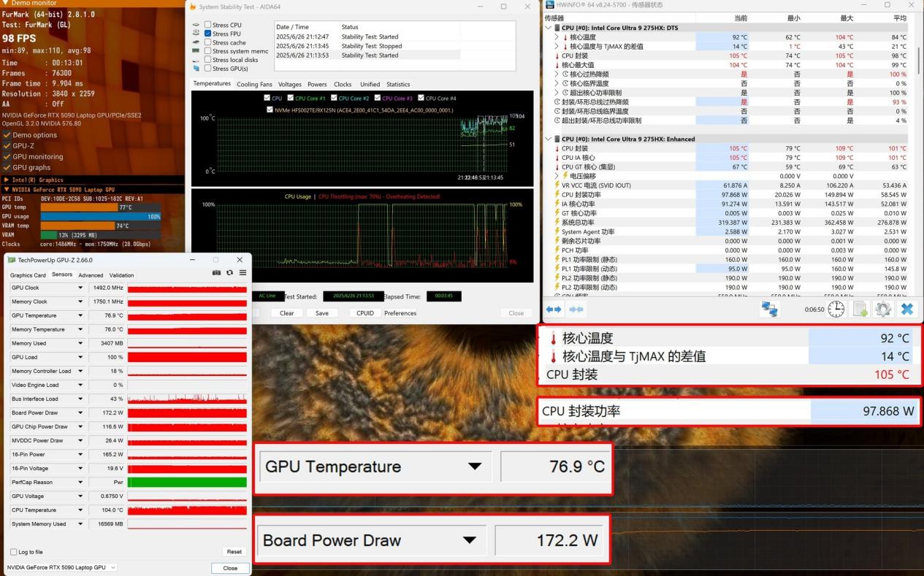Open HWiNFO settings gear icon
The height and width of the screenshot is (576, 924).
882,309
